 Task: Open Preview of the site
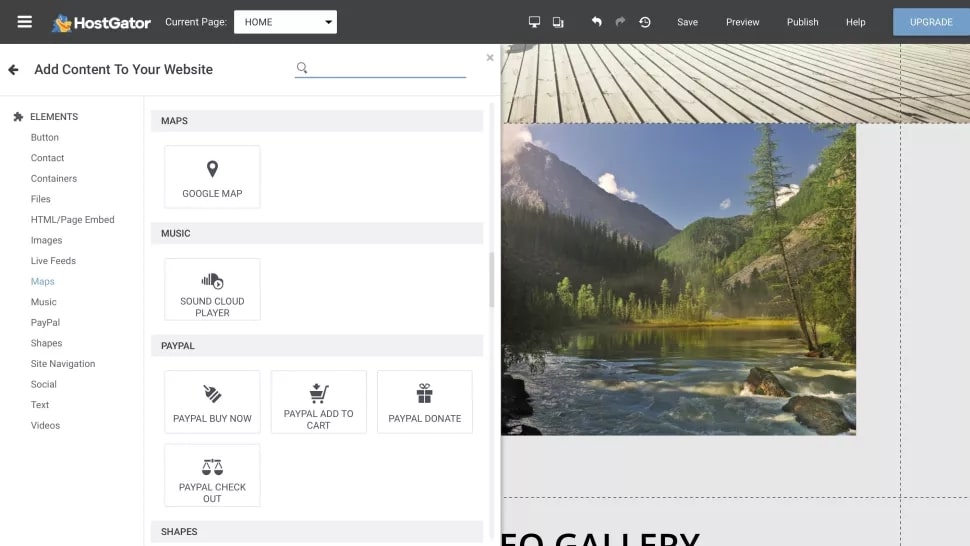coord(742,22)
